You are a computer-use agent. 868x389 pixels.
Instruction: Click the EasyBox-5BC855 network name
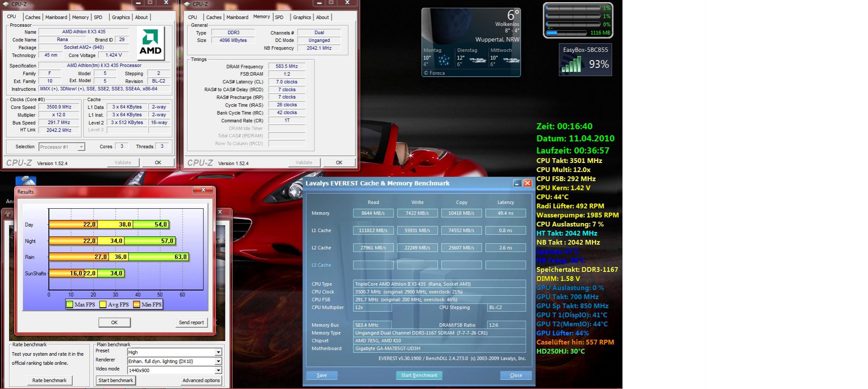coord(586,50)
